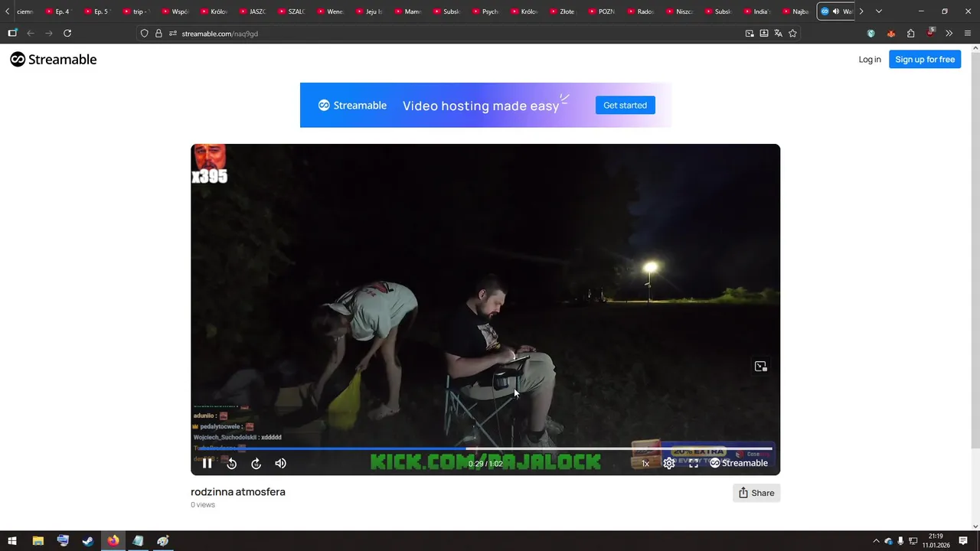Switch to the Ep. 4 tab
Image resolution: width=980 pixels, height=551 pixels.
tap(58, 11)
